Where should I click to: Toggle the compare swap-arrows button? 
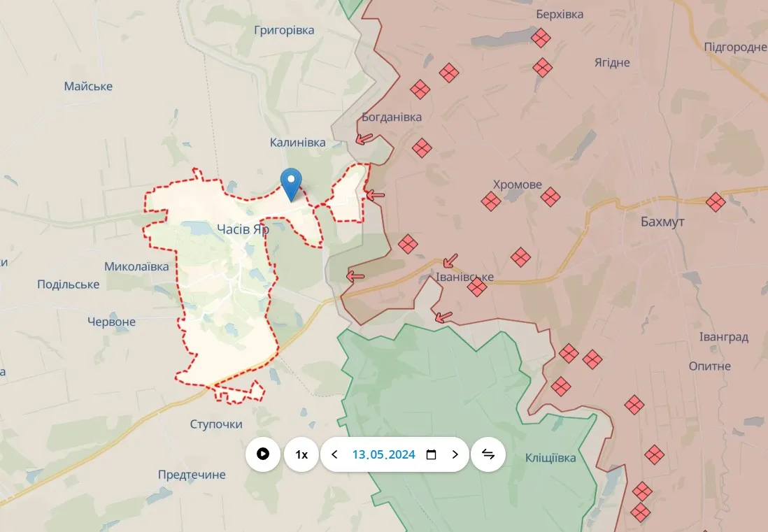(488, 454)
